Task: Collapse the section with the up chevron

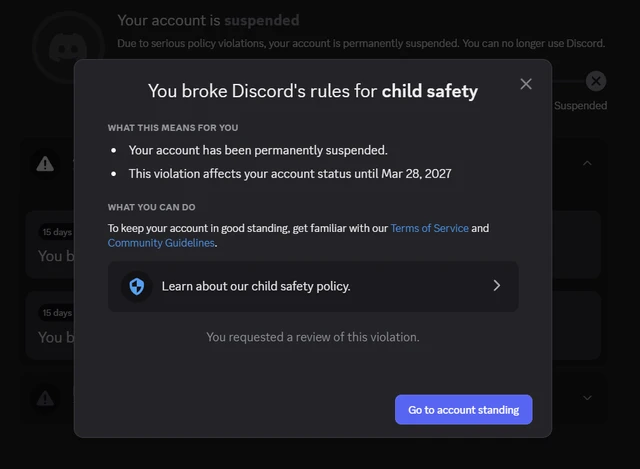Action: click(587, 163)
